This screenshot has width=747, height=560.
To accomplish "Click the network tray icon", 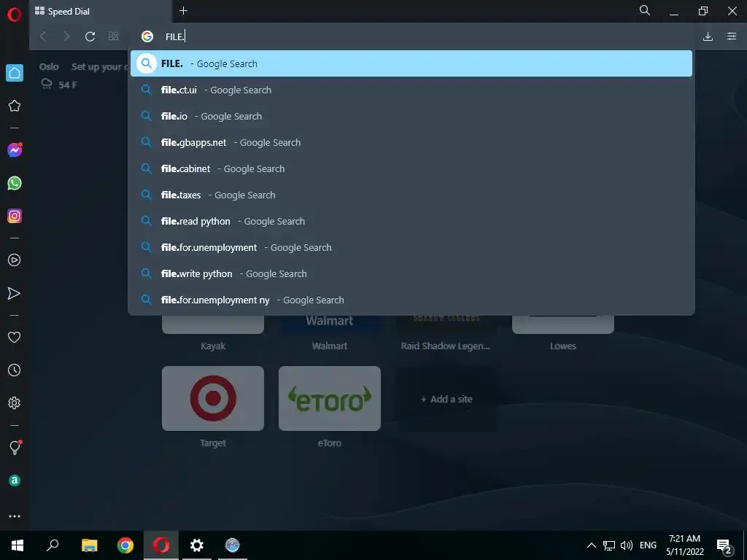I will pos(609,545).
